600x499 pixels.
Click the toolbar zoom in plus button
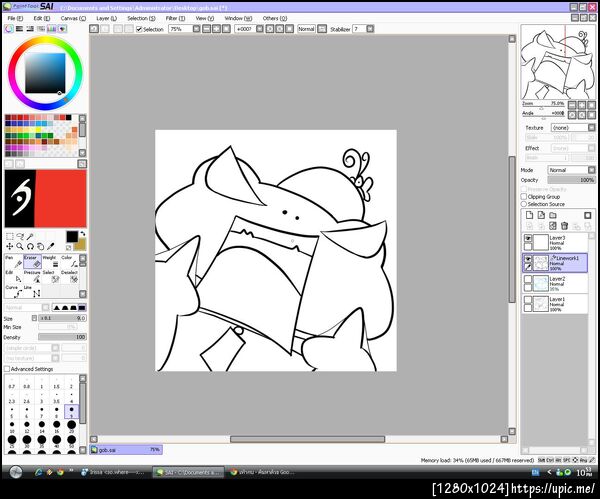216,29
